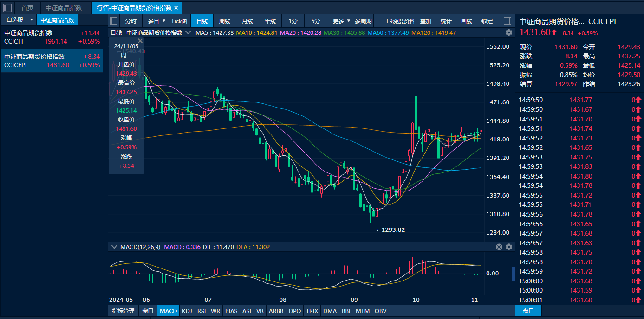Open the 盘口 tab
644x319 pixels.
(528, 311)
